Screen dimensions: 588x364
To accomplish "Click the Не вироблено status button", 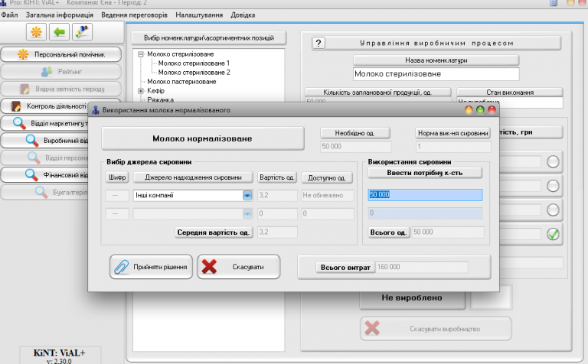I will (x=412, y=299).
